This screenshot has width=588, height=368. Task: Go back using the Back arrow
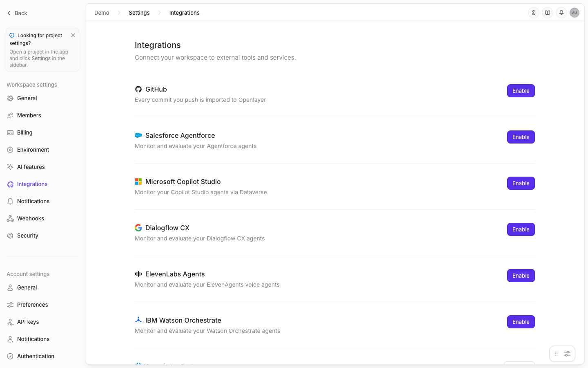coord(17,13)
